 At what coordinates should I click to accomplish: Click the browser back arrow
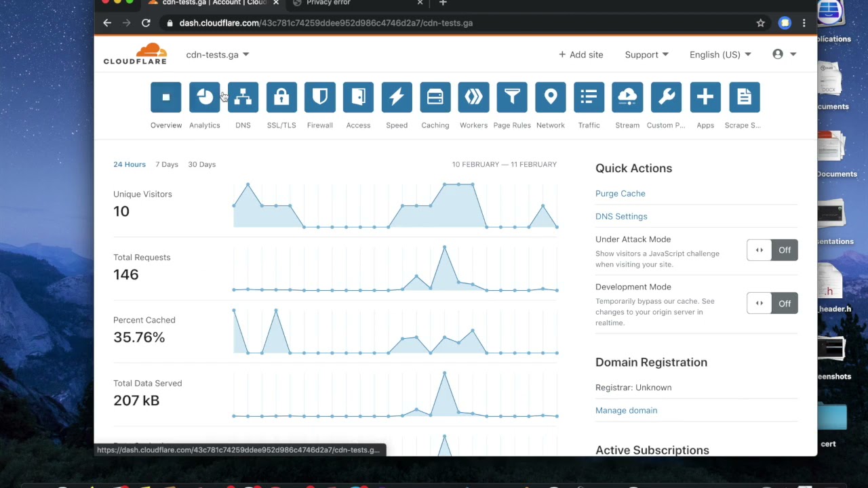(107, 23)
